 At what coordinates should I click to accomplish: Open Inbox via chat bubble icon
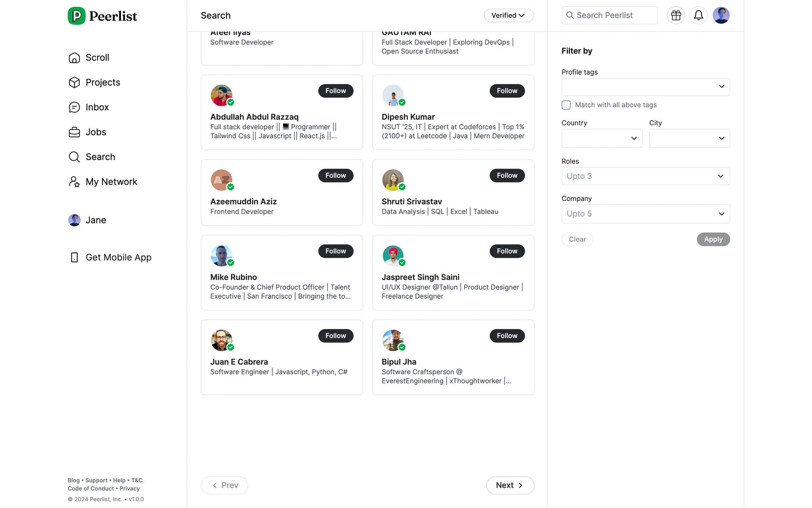coord(74,108)
